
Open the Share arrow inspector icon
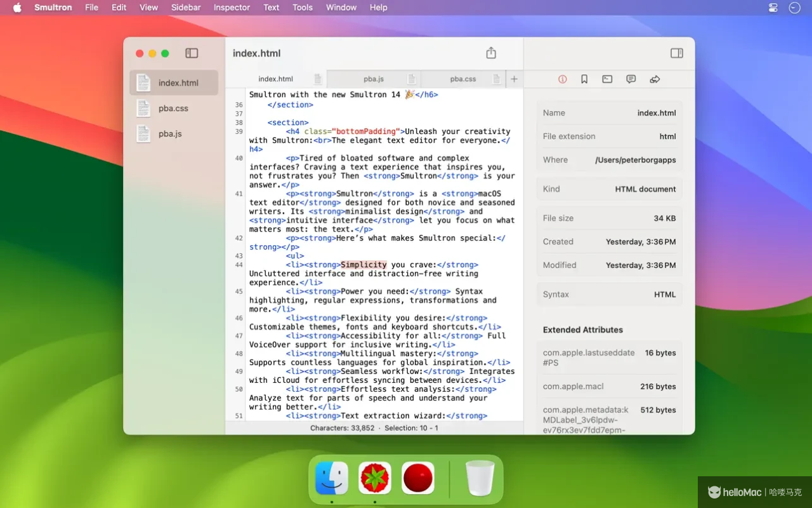pyautogui.click(x=655, y=79)
